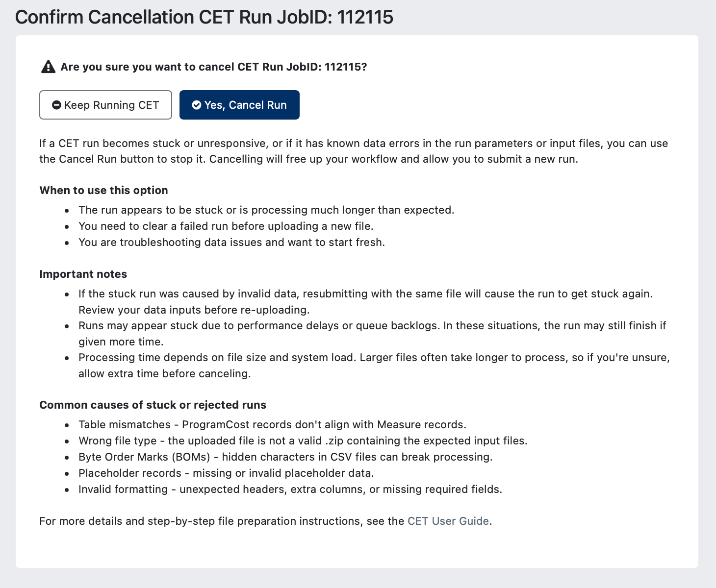Select the 'Important notes' heading
Screen dimensions: 716x588
[x=83, y=274]
